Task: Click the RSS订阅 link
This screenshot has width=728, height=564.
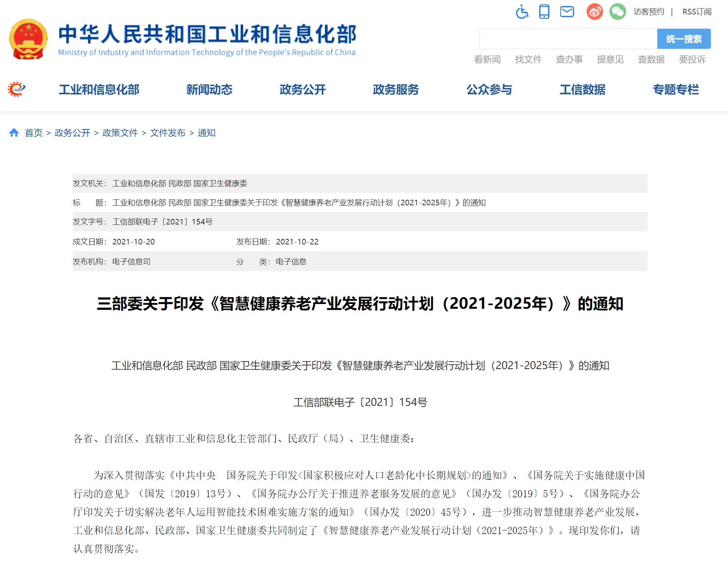Action: 697,12
